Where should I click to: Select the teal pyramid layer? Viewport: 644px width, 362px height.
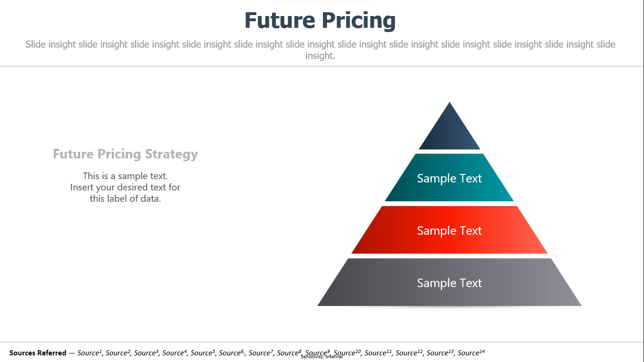coord(449,178)
